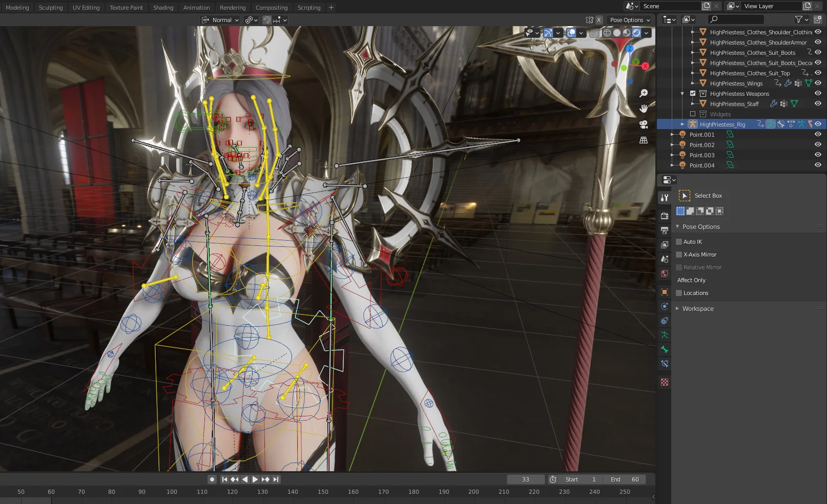827x504 pixels.
Task: Switch to the UV Editing workspace tab
Action: tap(86, 7)
